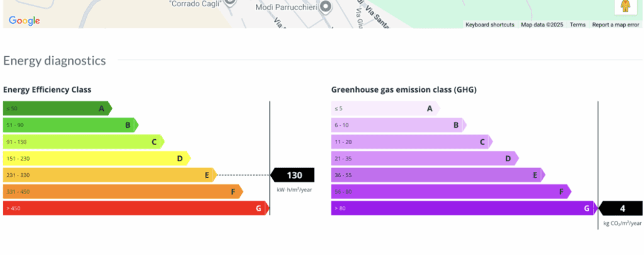Viewport: 644px width, 255px height.
Task: Select the red energy class G bar
Action: click(x=135, y=208)
